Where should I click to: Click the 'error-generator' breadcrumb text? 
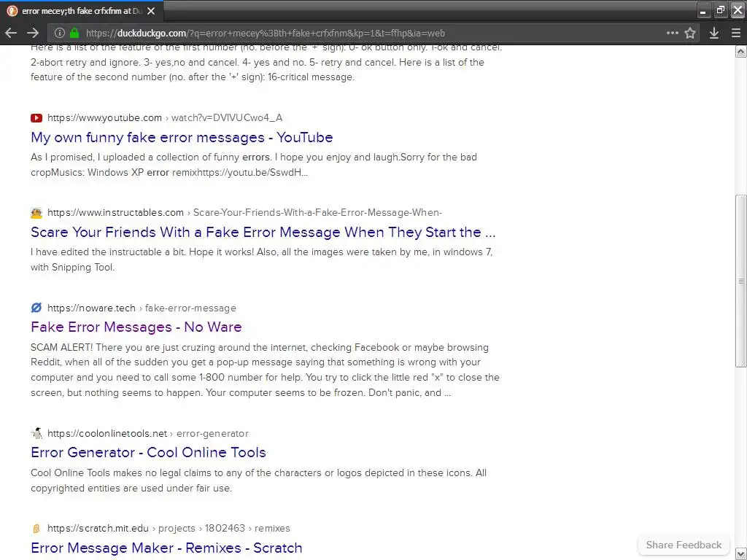point(212,433)
